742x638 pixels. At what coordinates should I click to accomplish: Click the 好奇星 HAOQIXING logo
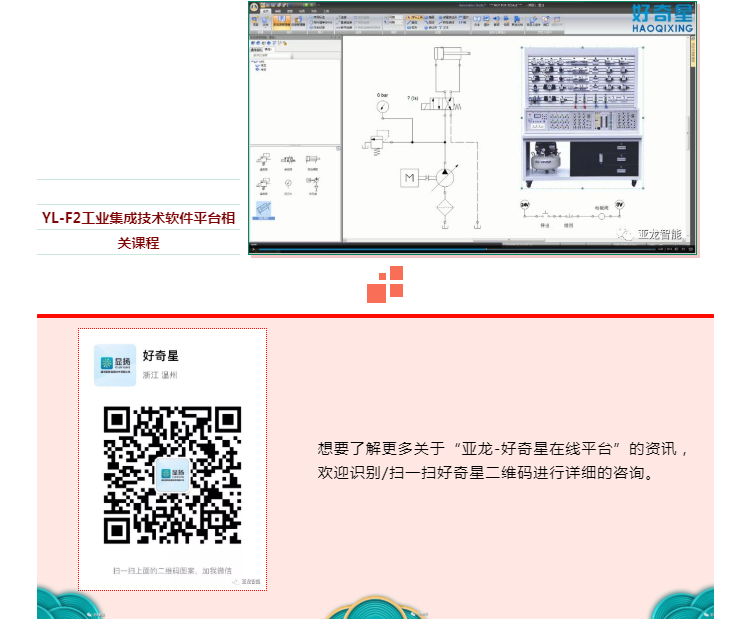click(662, 18)
